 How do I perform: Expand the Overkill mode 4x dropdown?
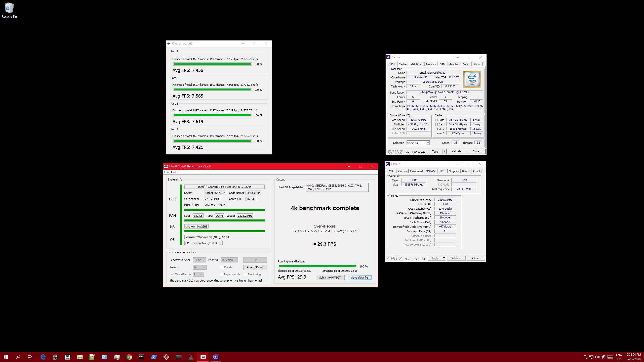(198, 274)
